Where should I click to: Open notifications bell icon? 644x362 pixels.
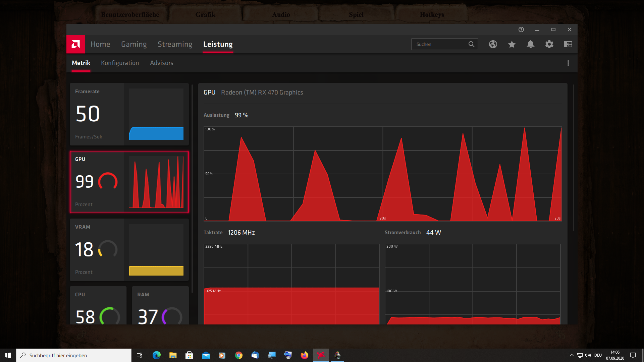click(530, 44)
